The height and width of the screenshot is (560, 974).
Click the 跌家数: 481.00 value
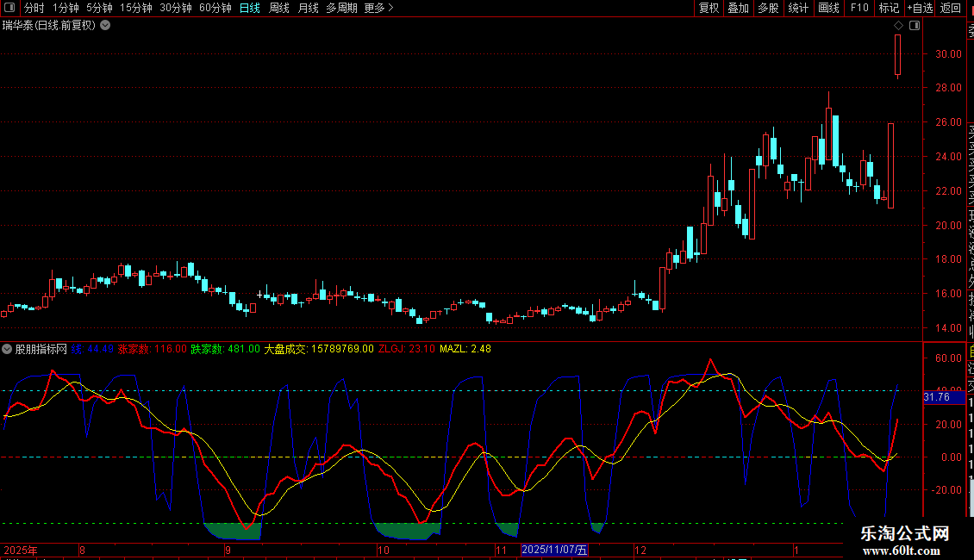[226, 349]
